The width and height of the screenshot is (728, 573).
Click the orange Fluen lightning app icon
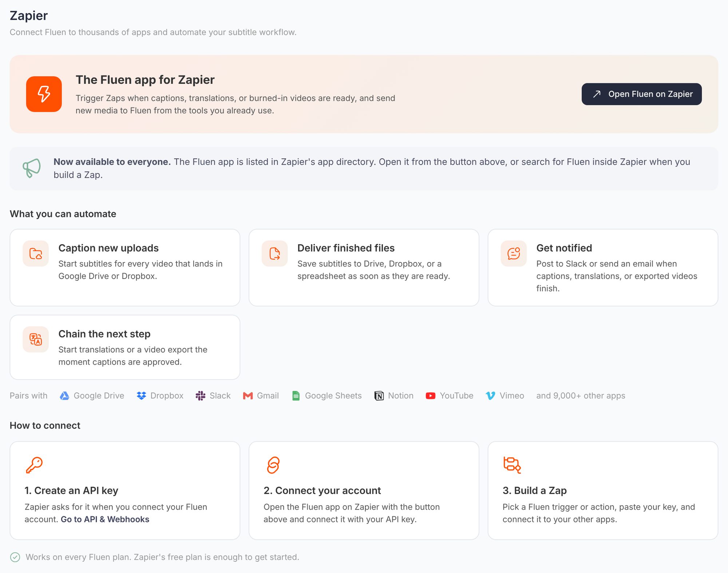pyautogui.click(x=44, y=94)
